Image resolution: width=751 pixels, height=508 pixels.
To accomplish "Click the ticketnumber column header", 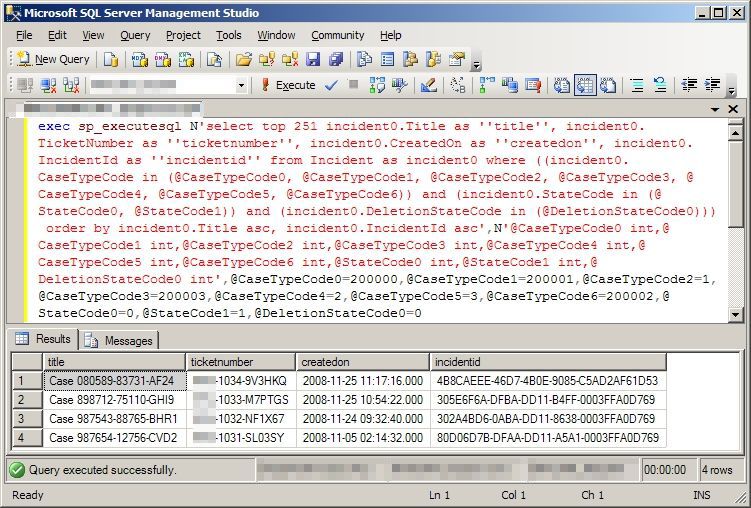I will click(x=241, y=362).
